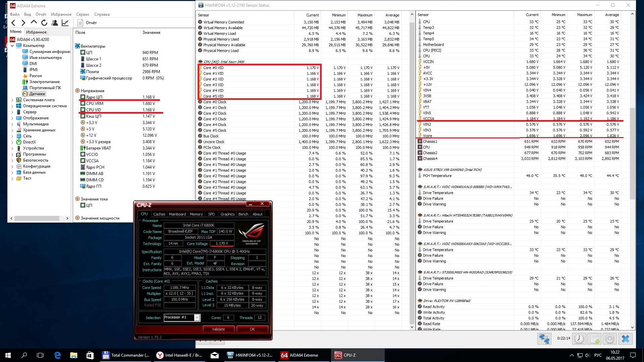Click the AIDA64 users icon in toolbar
This screenshot has height=362, width=644.
[55, 23]
